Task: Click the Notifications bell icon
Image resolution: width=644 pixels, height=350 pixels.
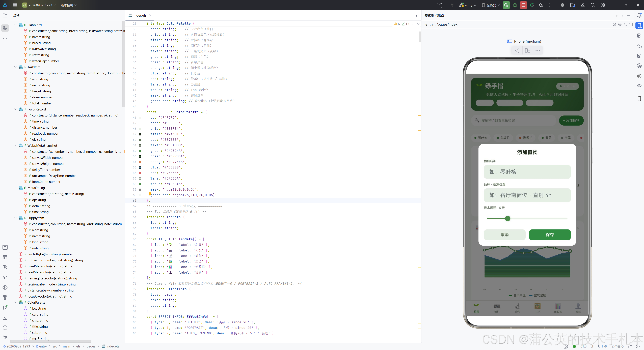Action: [639, 15]
